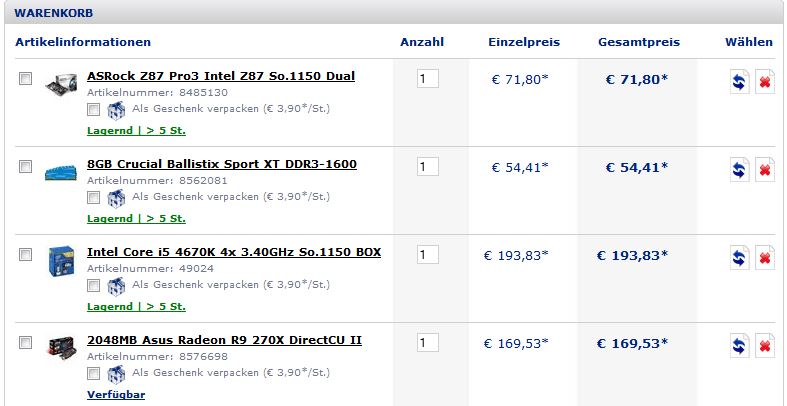
Task: Tick gift wrap checkbox for Intel Core i5
Action: point(93,286)
